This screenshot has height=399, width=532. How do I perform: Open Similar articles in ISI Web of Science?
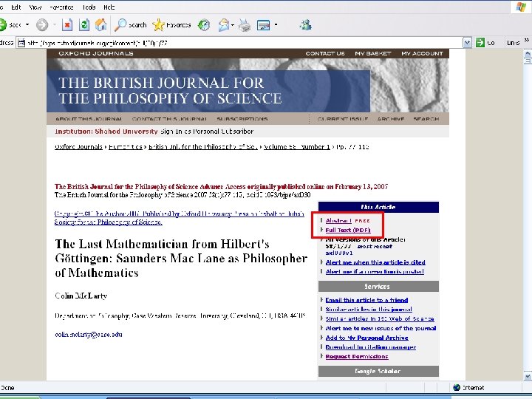coord(380,318)
